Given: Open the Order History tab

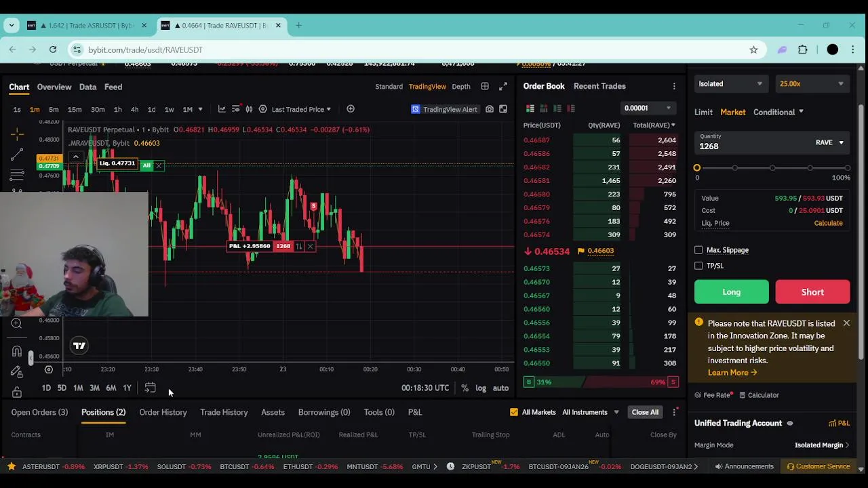Looking at the screenshot, I should [x=163, y=412].
